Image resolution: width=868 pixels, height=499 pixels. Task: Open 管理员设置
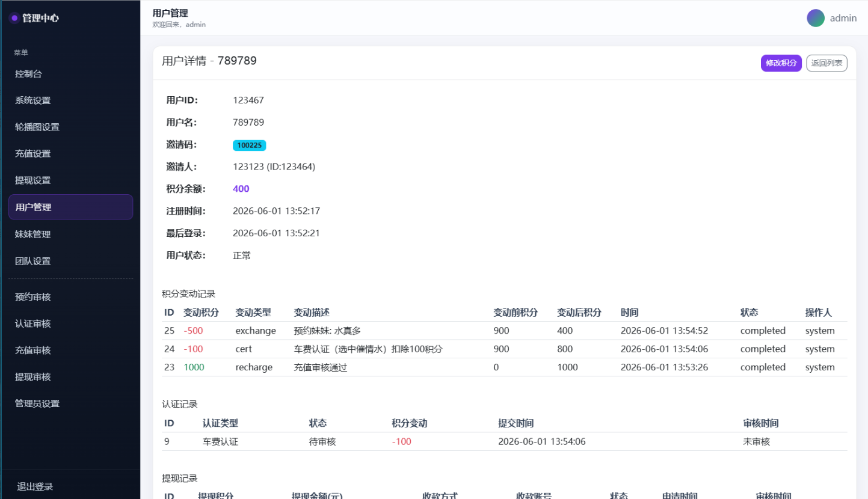pyautogui.click(x=70, y=403)
